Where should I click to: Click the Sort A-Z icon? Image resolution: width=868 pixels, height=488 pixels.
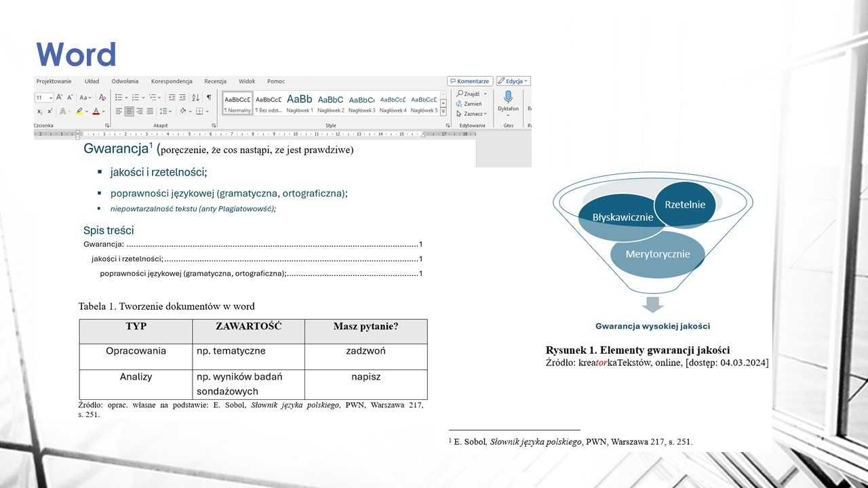pos(195,97)
